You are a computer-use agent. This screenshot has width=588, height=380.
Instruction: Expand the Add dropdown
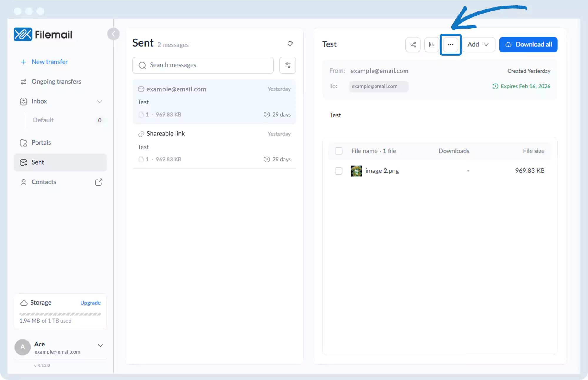tap(478, 44)
